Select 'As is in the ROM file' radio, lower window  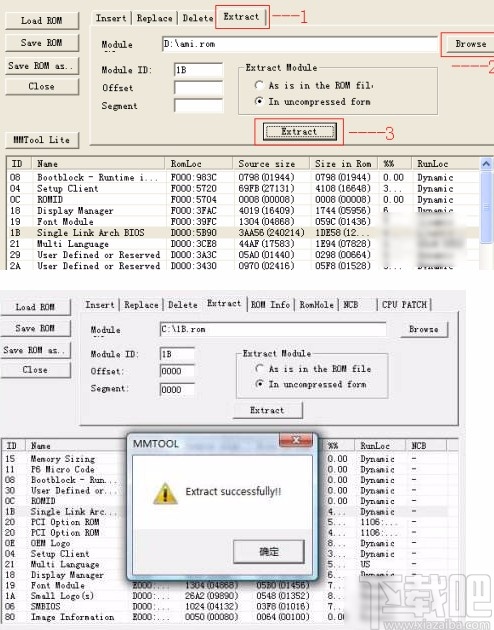coord(259,368)
